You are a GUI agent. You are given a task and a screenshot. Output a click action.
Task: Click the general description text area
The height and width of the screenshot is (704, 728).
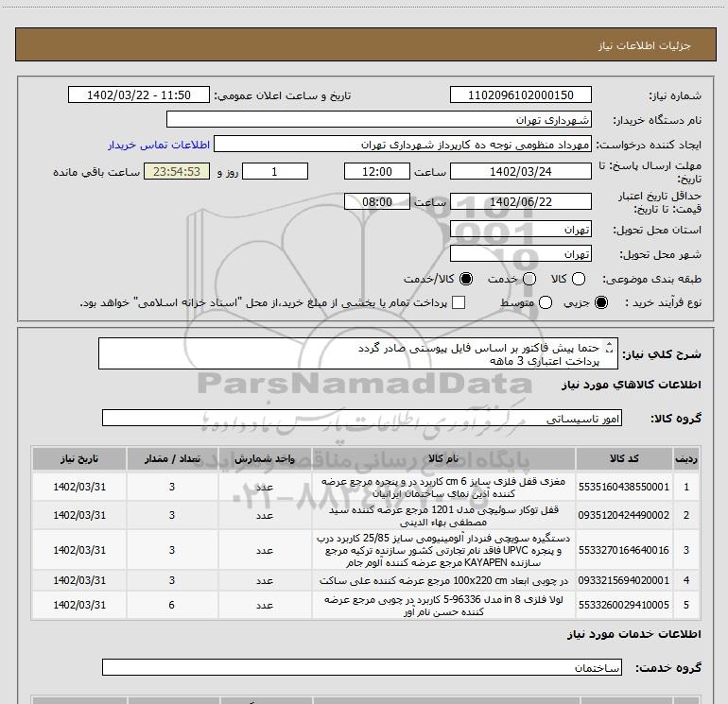(358, 354)
